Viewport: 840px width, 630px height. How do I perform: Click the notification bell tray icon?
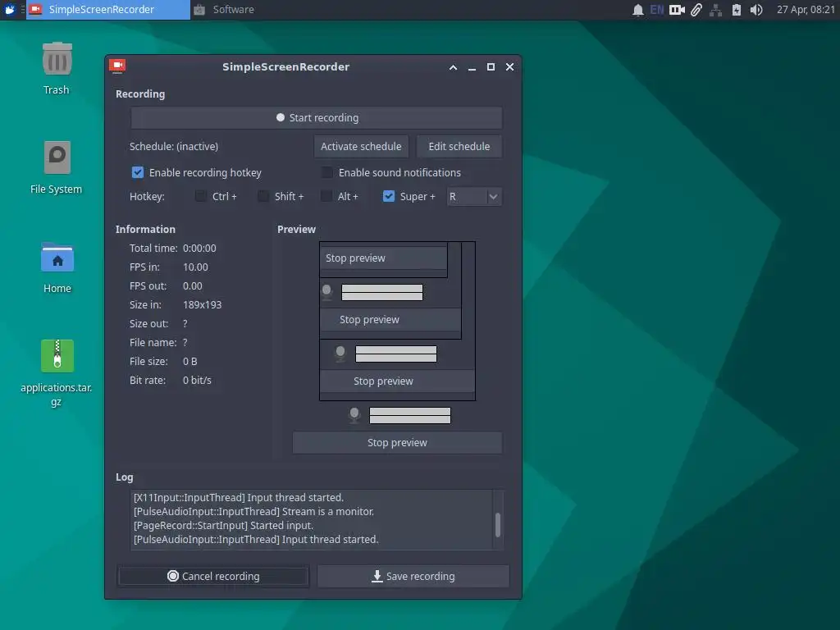637,10
